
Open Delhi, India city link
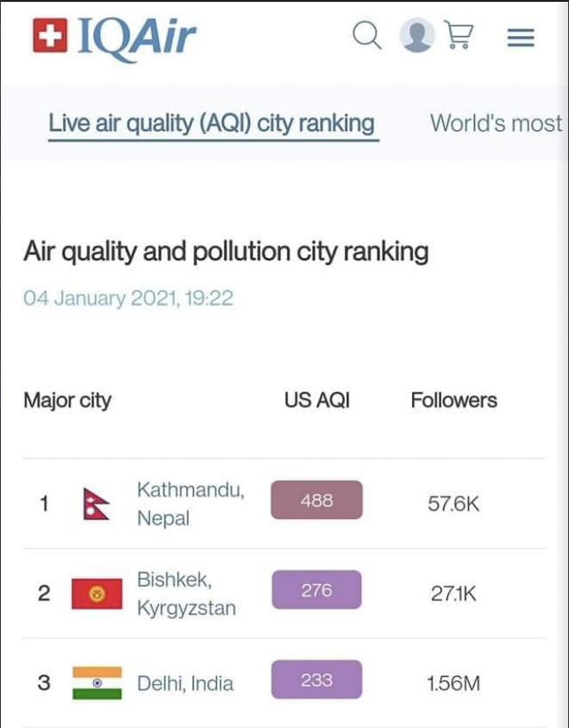tap(185, 683)
